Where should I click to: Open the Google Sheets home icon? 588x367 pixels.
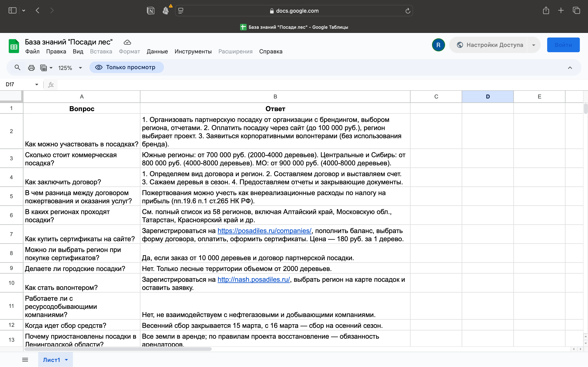14,46
